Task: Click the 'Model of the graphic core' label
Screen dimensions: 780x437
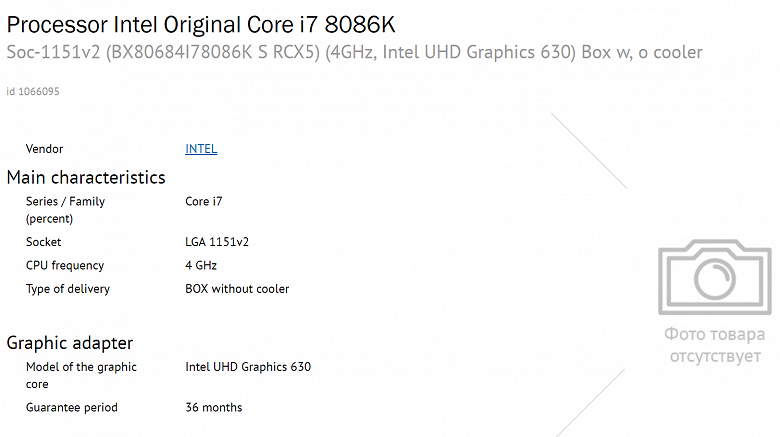Action: (x=81, y=375)
